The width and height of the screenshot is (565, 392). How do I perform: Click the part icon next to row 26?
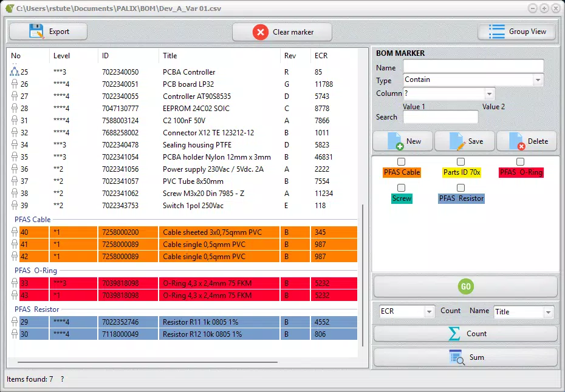(x=15, y=84)
